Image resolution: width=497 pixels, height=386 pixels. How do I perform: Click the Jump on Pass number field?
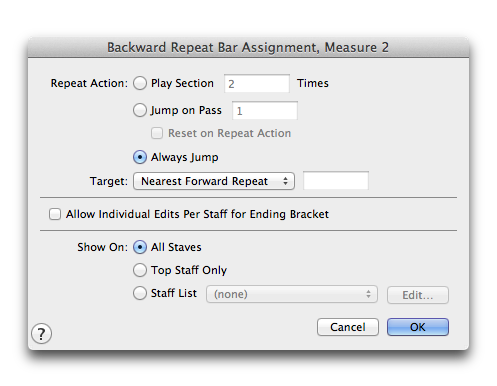(x=265, y=110)
